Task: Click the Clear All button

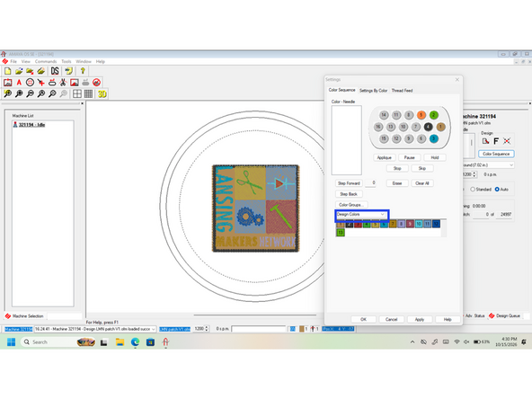Action: coord(422,183)
